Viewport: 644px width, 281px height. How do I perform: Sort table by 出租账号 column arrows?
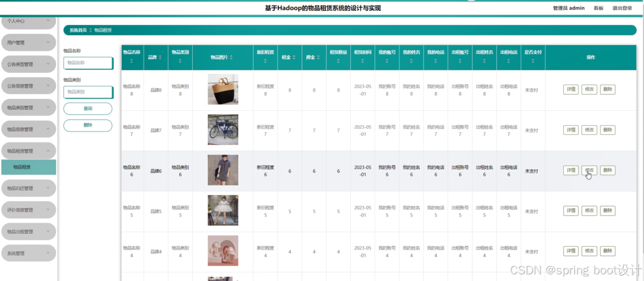460,61
